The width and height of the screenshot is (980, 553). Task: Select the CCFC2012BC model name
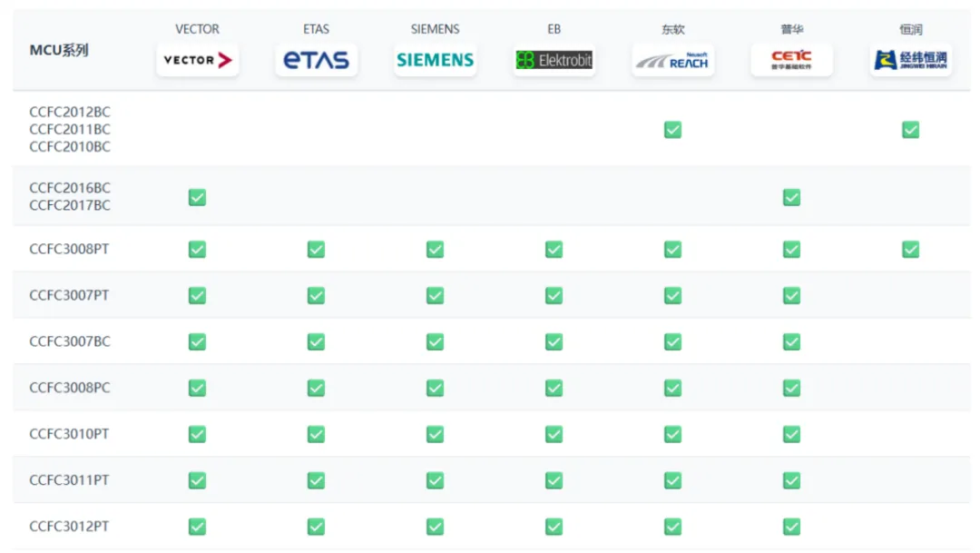tap(70, 112)
